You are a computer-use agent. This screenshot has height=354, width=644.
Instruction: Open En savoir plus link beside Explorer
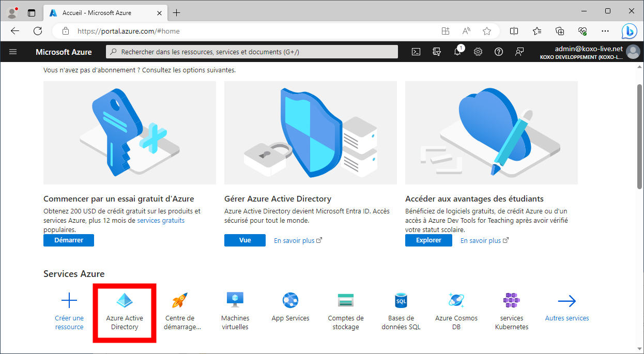[485, 240]
